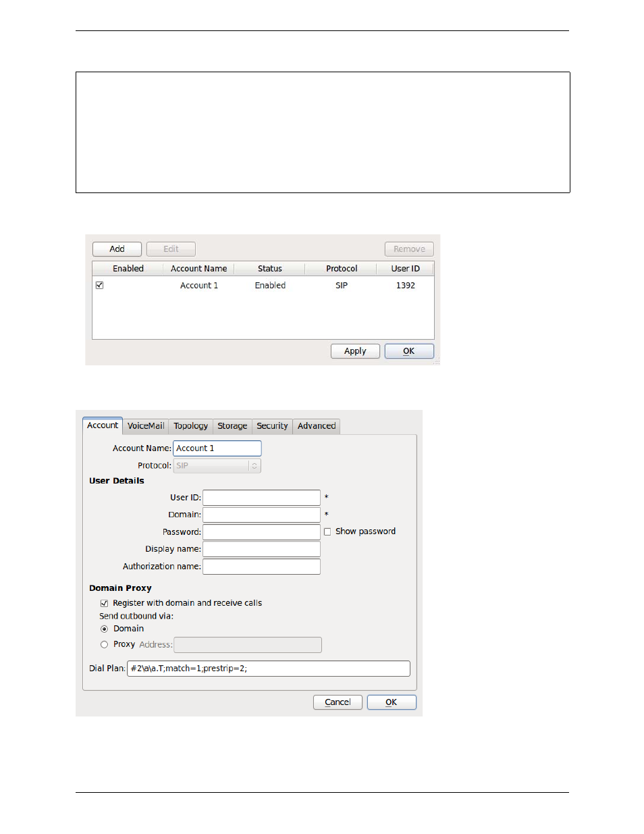Click the Account Name input field
The image size is (644, 834).
[x=217, y=448]
